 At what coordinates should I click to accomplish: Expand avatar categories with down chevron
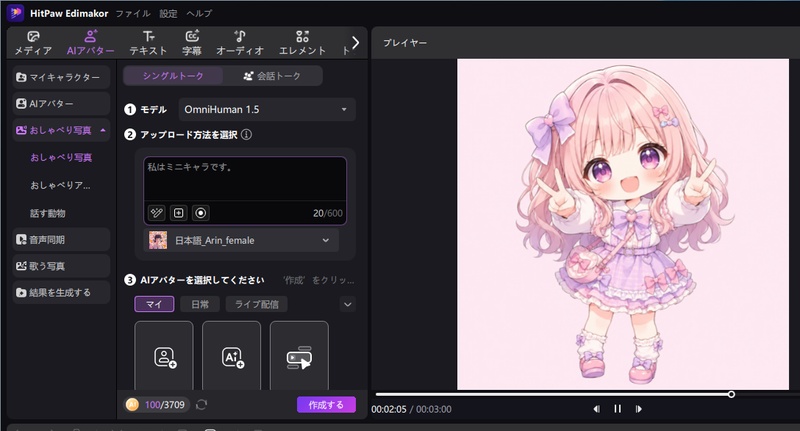[x=347, y=305]
